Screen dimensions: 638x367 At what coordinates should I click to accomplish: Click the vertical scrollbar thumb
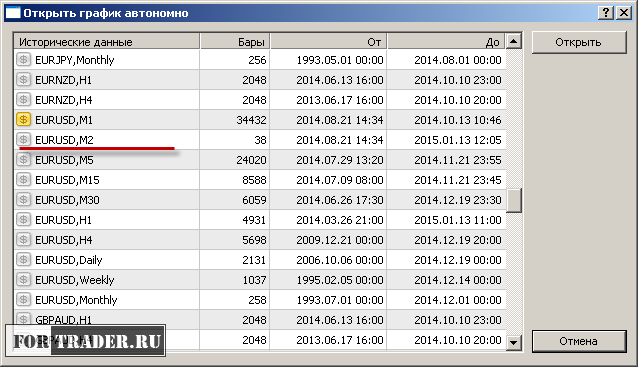pyautogui.click(x=513, y=200)
